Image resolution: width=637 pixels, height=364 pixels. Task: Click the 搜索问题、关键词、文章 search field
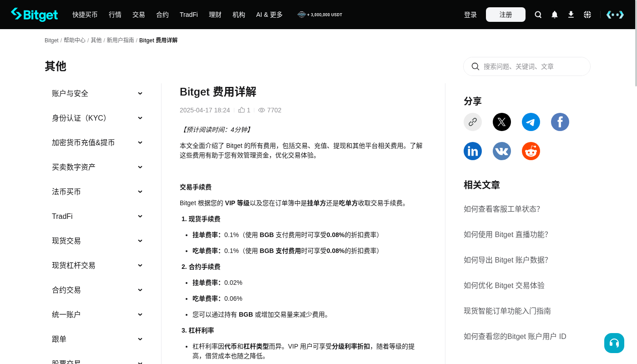[x=527, y=66]
